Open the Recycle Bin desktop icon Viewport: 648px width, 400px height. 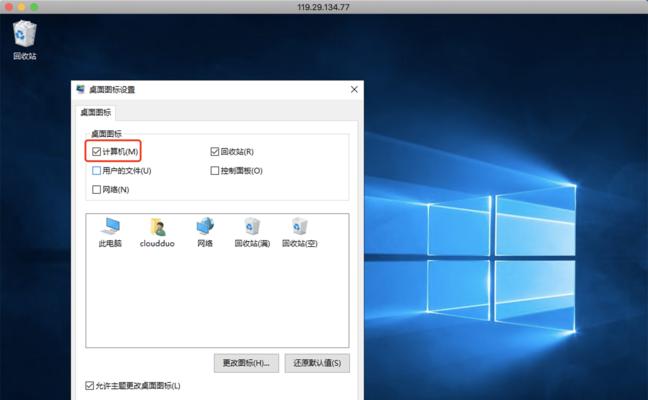point(25,40)
